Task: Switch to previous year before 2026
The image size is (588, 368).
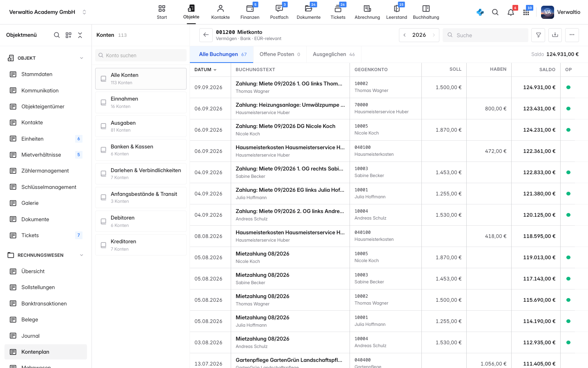Action: (405, 35)
